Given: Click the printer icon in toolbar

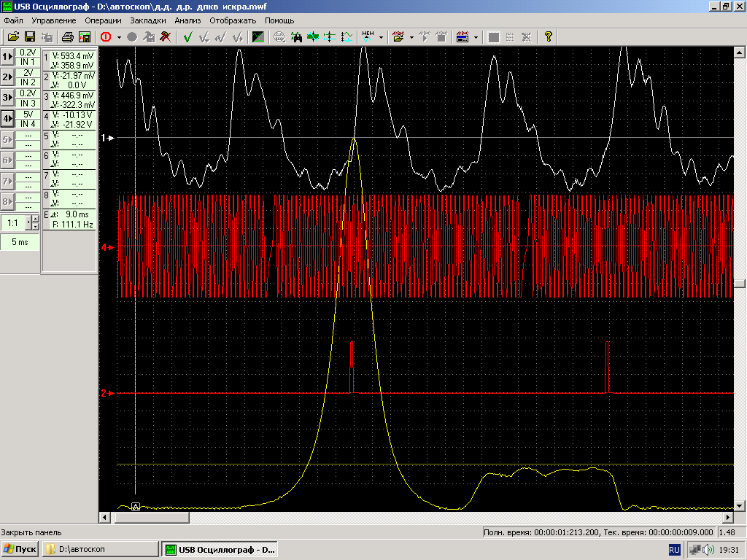Looking at the screenshot, I should (68, 36).
